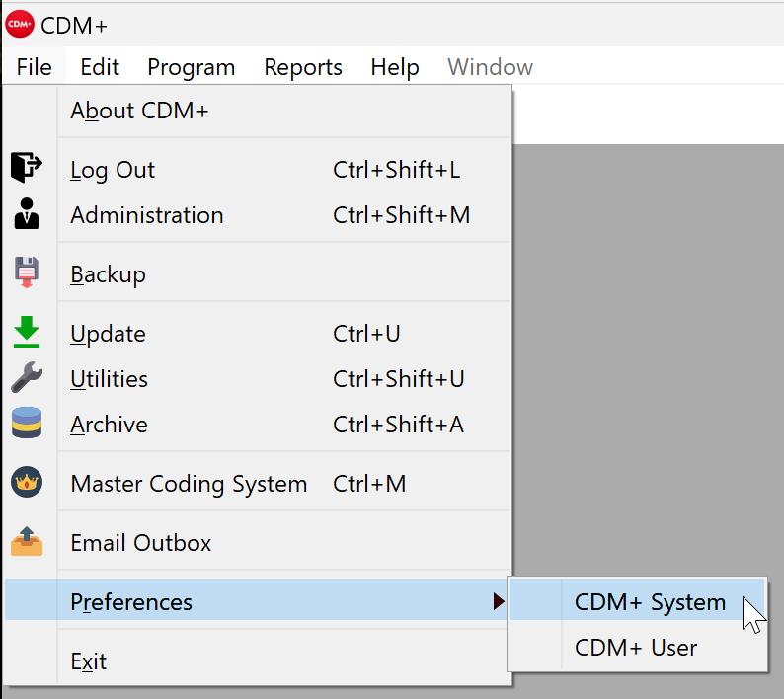Click the Backup floppy disk icon
Image resolution: width=784 pixels, height=699 pixels.
27,272
